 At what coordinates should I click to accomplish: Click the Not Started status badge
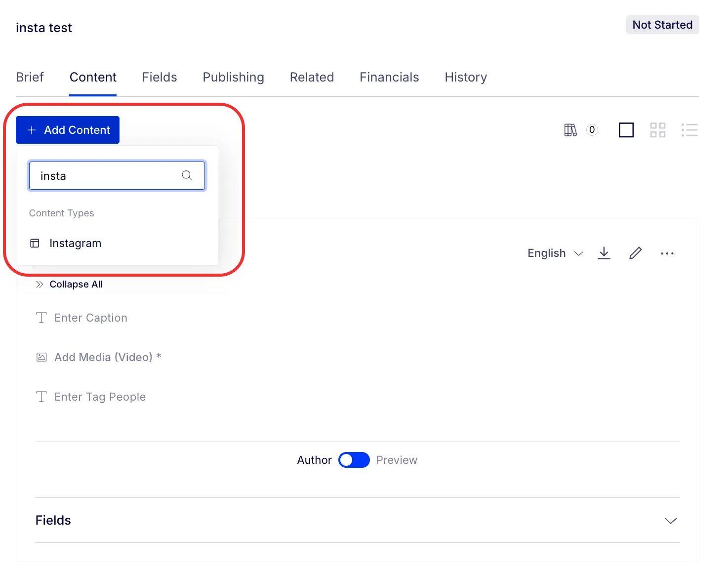[x=662, y=25]
